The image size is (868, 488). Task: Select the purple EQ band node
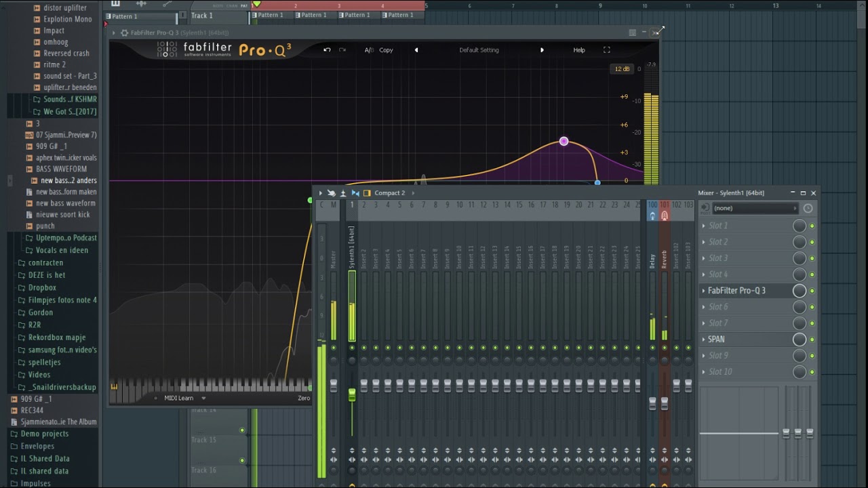click(x=564, y=141)
